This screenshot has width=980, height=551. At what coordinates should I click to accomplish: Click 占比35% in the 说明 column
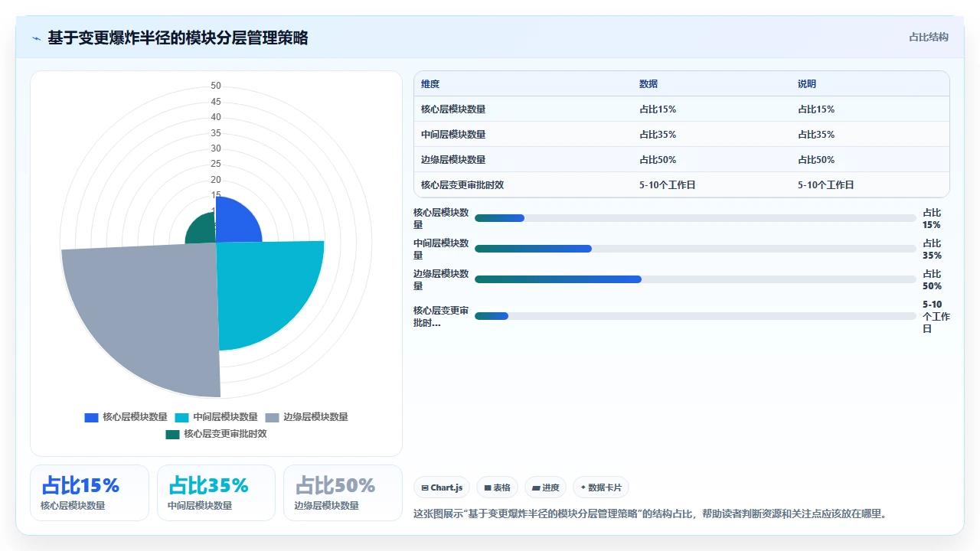click(816, 135)
